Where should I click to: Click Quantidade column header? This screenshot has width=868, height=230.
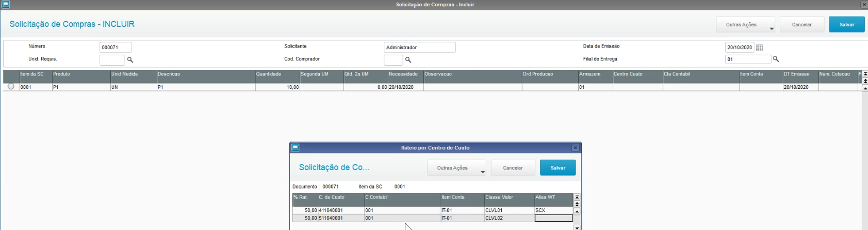(x=277, y=76)
